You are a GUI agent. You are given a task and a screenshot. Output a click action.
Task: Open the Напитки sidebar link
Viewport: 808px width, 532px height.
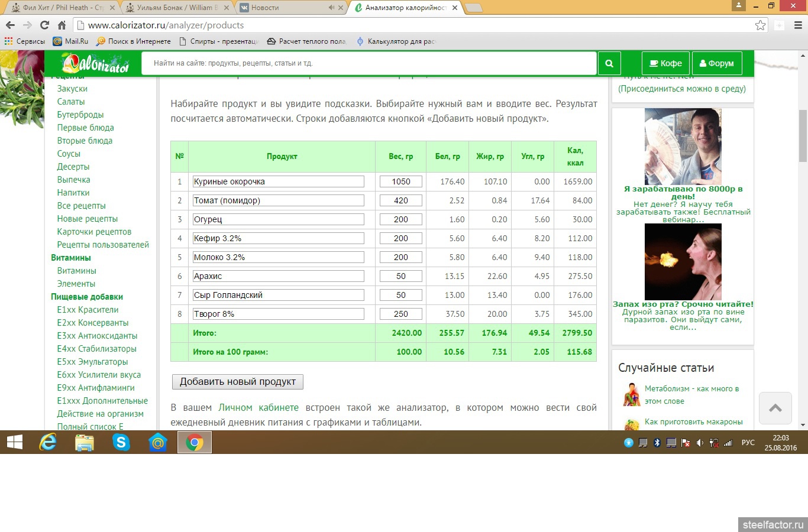[73, 193]
